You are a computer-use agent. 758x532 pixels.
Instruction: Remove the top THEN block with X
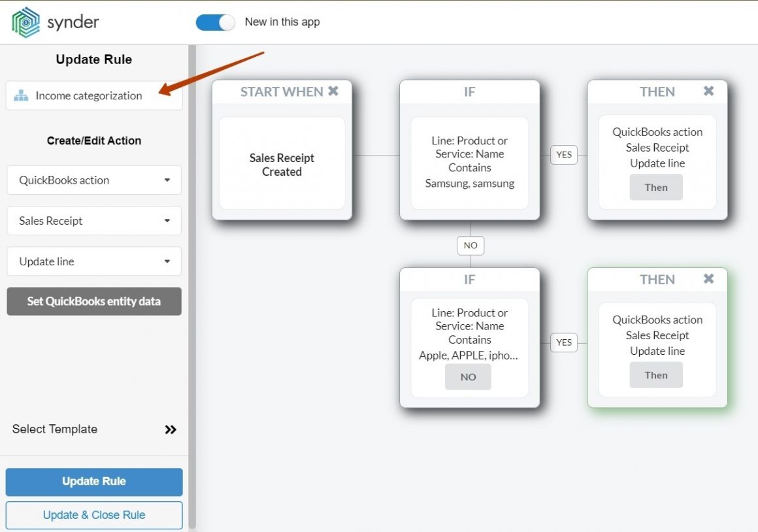click(709, 91)
